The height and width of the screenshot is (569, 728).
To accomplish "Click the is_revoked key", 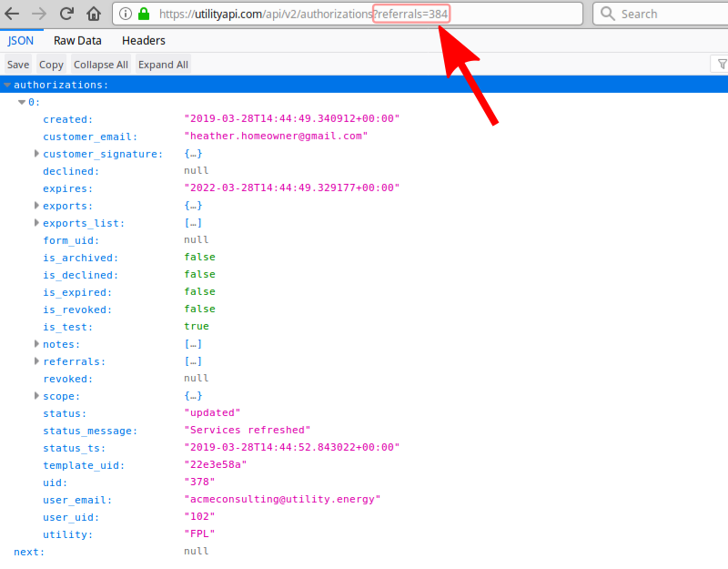I will 77,310.
